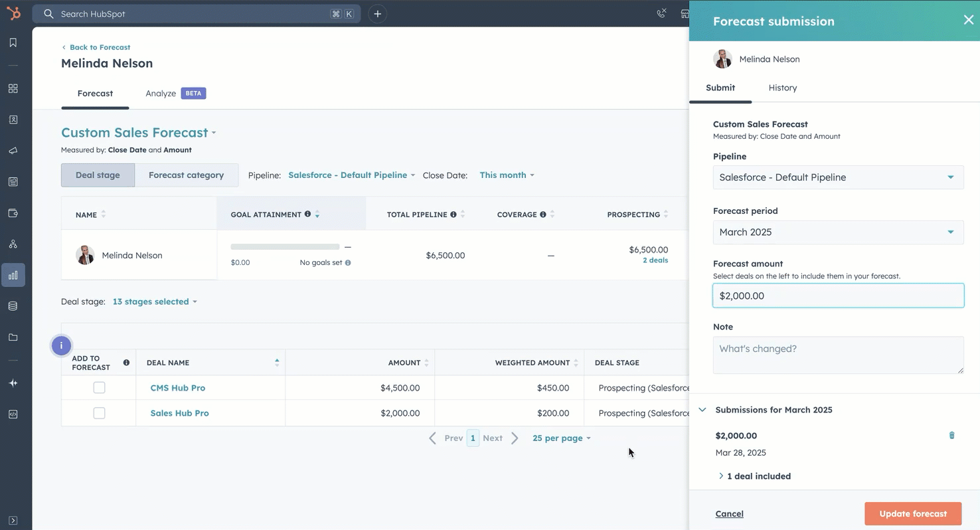The image size is (980, 530).
Task: Sort by Deal Name column arrows
Action: [277, 363]
